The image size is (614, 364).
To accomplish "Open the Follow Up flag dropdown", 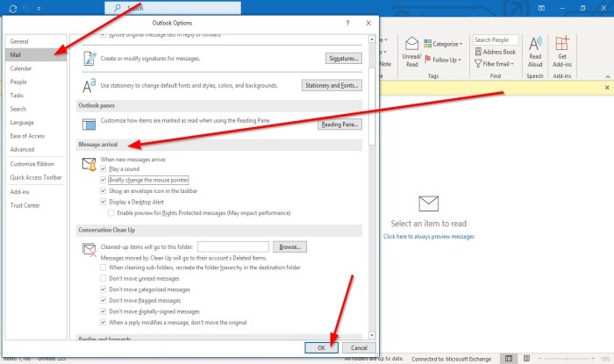I will click(443, 60).
